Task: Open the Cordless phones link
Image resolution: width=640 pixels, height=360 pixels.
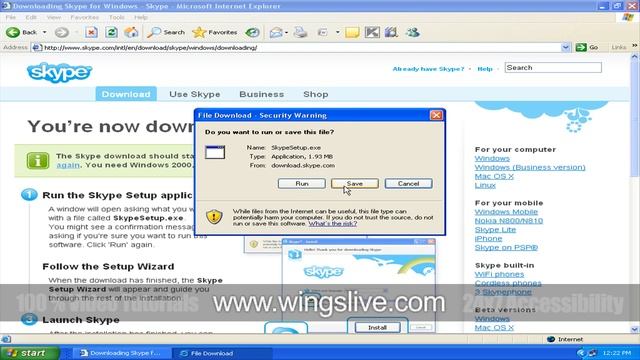Action: (508, 283)
